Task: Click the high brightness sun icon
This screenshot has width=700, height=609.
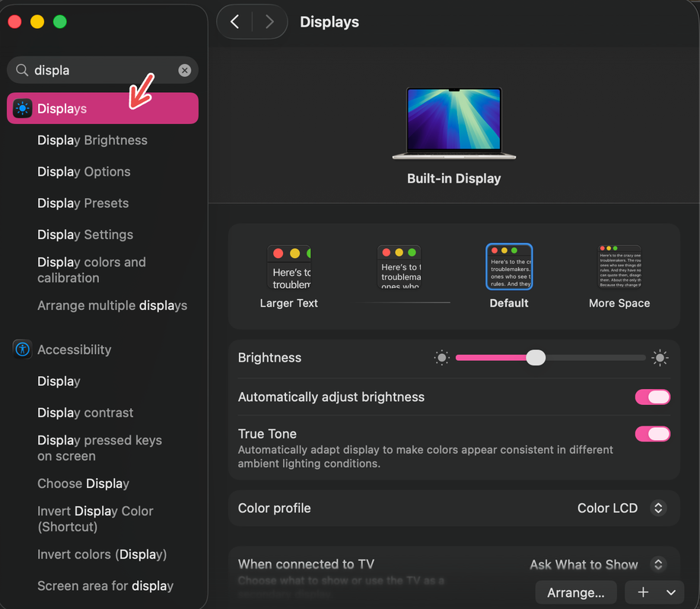Action: click(x=660, y=358)
